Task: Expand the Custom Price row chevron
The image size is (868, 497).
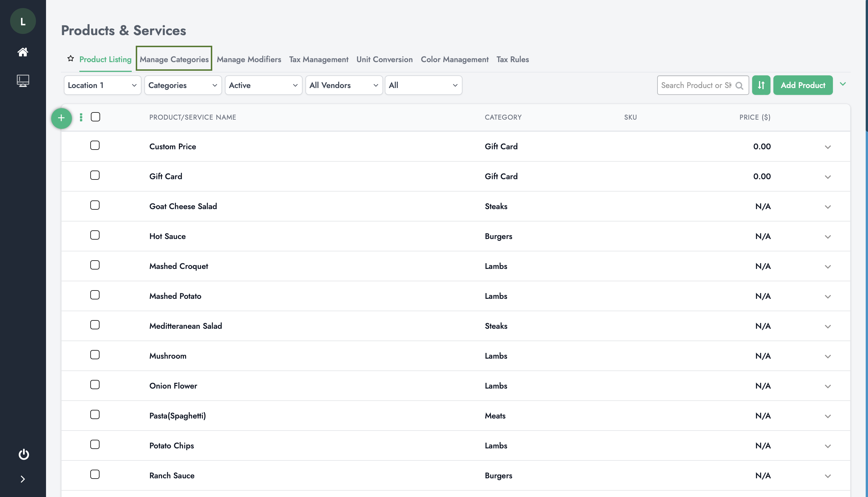Action: click(827, 147)
